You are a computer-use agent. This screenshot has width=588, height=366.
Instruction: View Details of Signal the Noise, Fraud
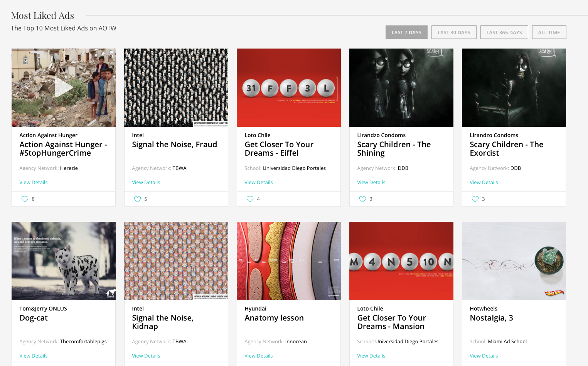click(146, 182)
